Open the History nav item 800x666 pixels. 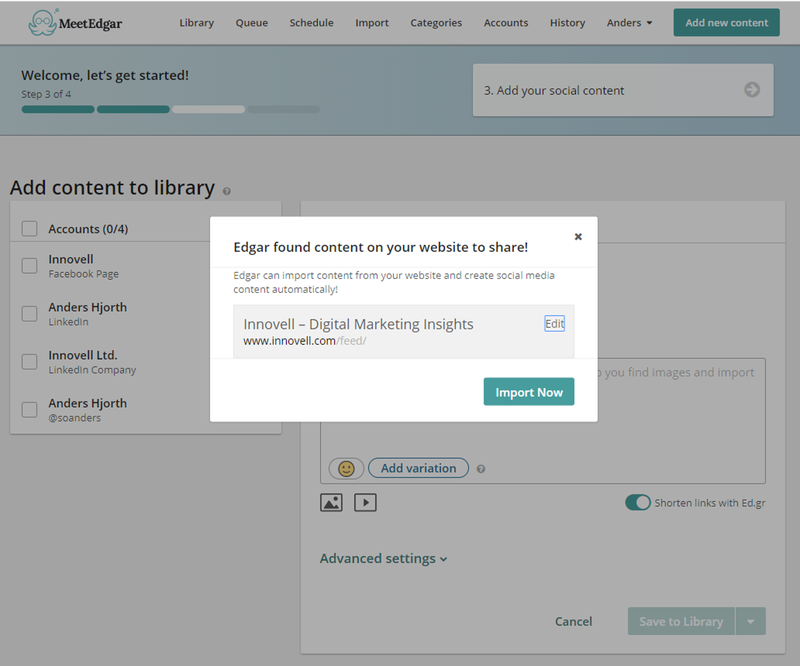[x=567, y=23]
